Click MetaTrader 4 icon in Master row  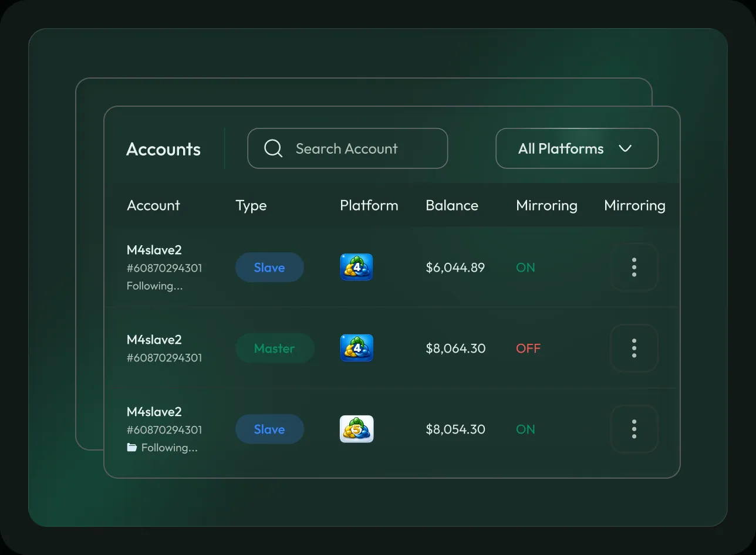356,348
